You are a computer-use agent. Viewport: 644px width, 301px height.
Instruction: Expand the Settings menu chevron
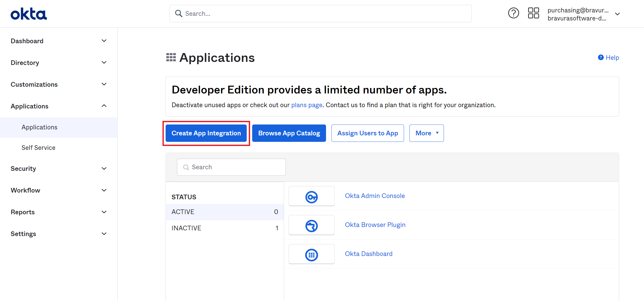[104, 234]
